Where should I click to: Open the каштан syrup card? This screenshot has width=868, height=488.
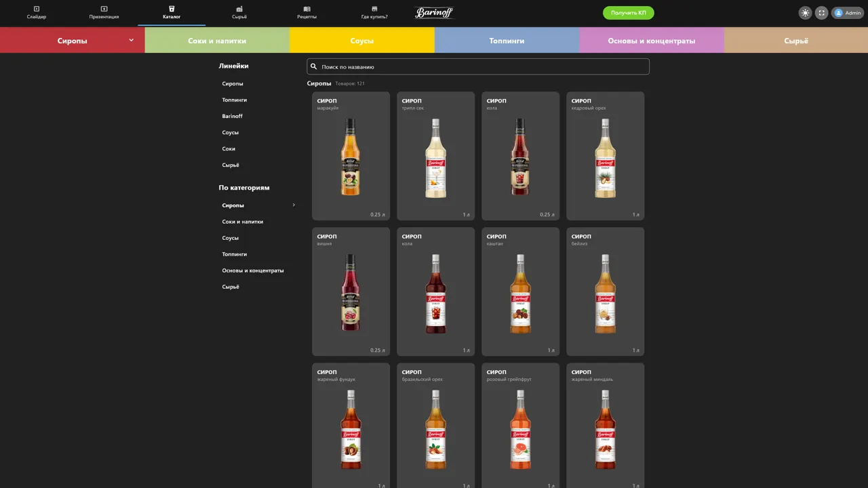[520, 291]
